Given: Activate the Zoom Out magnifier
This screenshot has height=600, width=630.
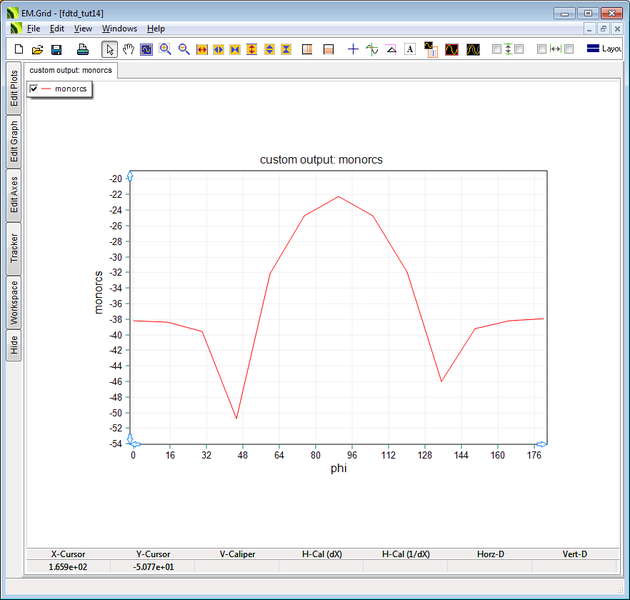Looking at the screenshot, I should point(184,49).
